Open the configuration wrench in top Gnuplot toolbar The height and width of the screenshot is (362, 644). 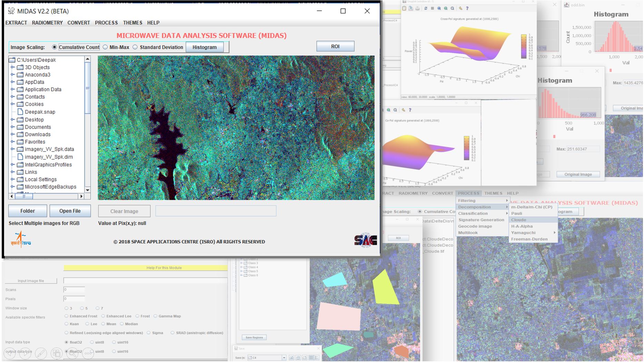coord(460,8)
